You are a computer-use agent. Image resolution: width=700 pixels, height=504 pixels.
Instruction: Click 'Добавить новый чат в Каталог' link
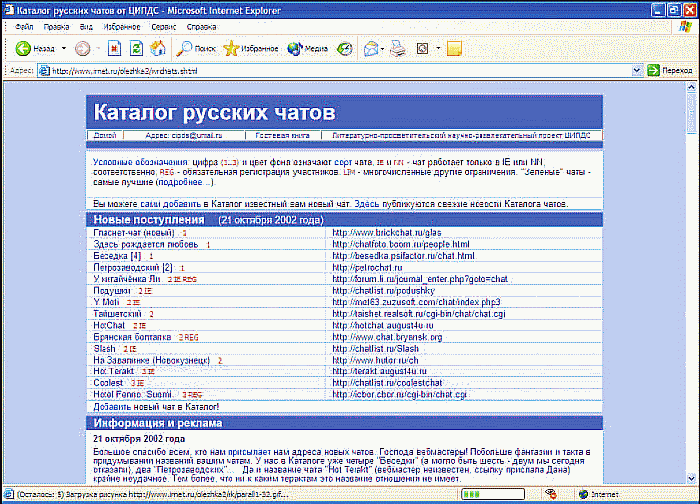pyautogui.click(x=155, y=407)
